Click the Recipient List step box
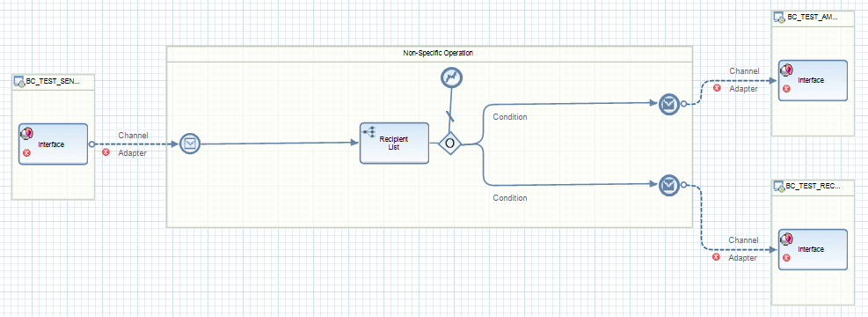This screenshot has height=317, width=868. coord(394,143)
